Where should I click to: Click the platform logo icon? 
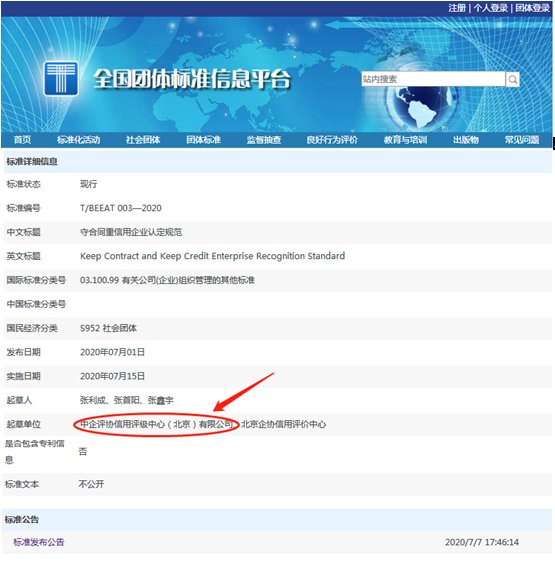pos(61,78)
